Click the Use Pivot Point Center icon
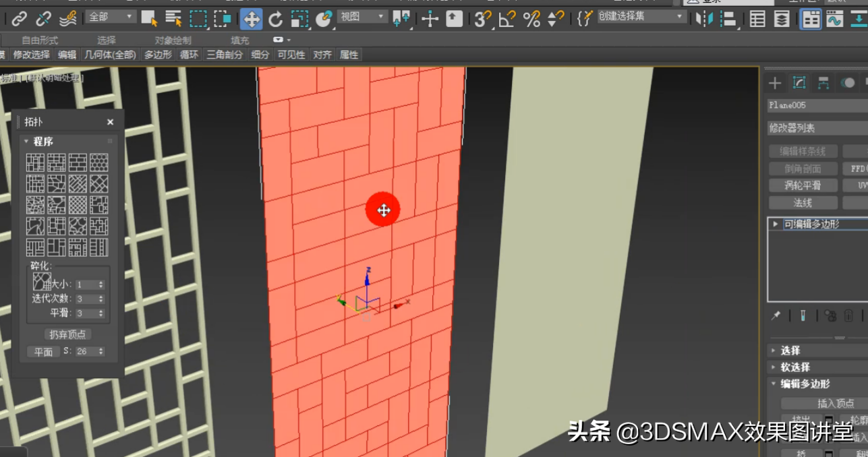The height and width of the screenshot is (457, 868). (401, 19)
